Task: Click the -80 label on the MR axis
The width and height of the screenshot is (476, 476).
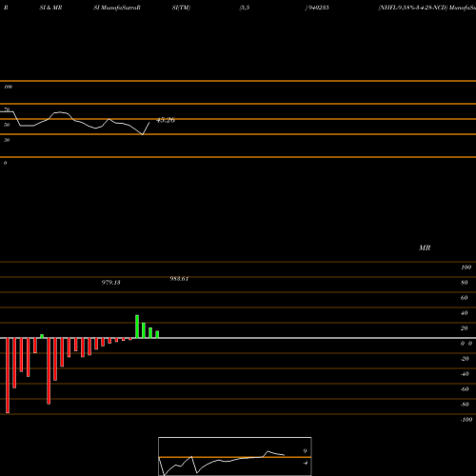Action: coord(465,405)
